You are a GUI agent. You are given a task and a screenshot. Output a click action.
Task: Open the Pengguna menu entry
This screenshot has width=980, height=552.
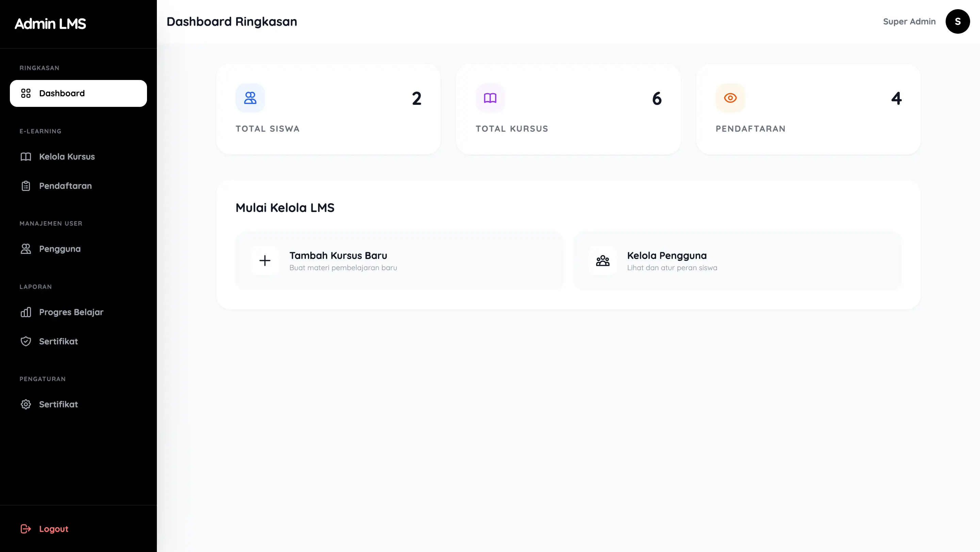(x=60, y=249)
